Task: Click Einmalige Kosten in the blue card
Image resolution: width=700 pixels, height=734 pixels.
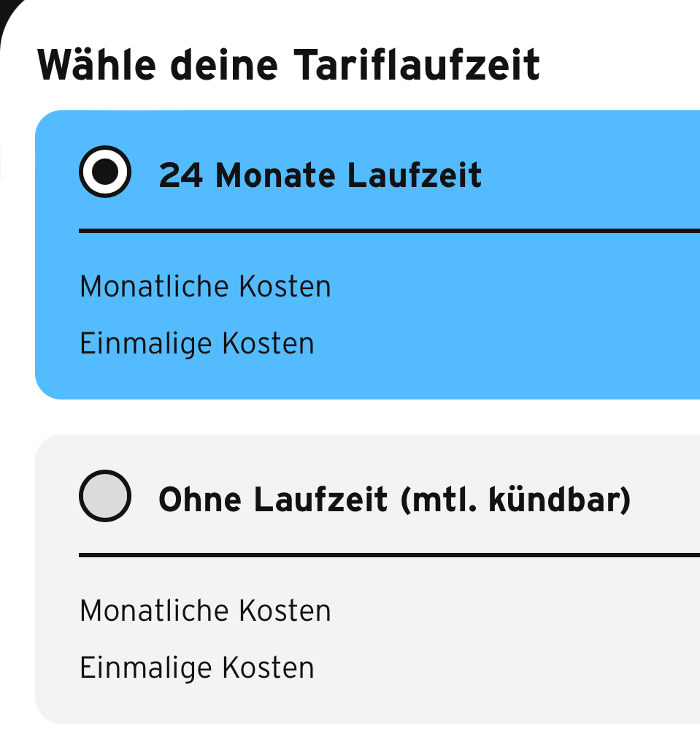Action: [x=196, y=343]
